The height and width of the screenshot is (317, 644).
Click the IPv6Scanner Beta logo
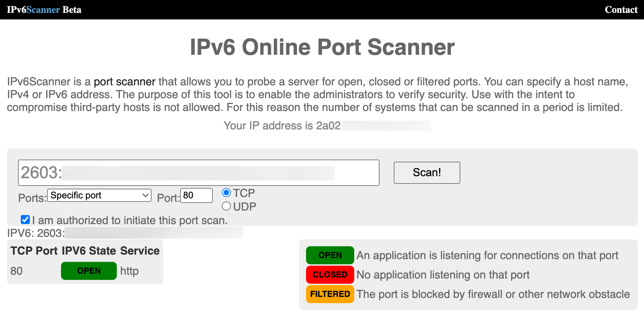[44, 10]
